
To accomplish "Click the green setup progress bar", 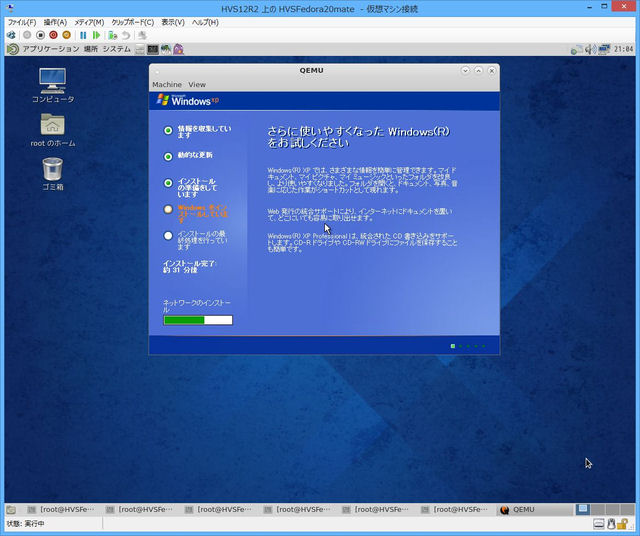I will (x=198, y=320).
